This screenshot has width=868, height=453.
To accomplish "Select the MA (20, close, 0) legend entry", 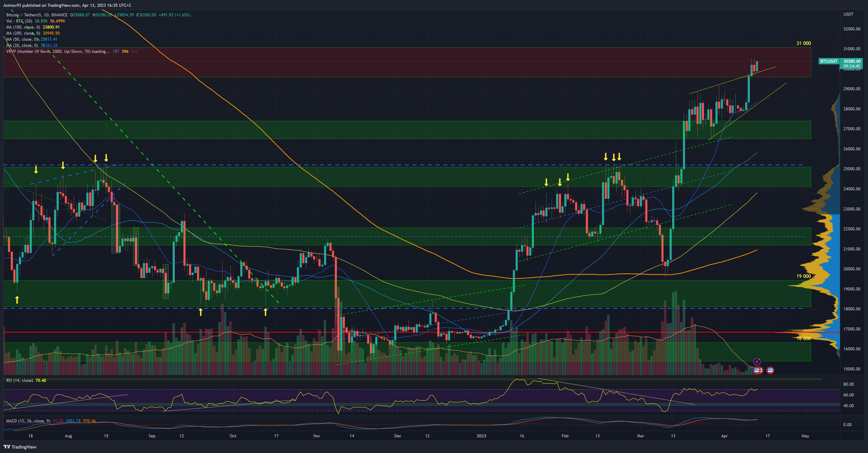I will point(22,45).
